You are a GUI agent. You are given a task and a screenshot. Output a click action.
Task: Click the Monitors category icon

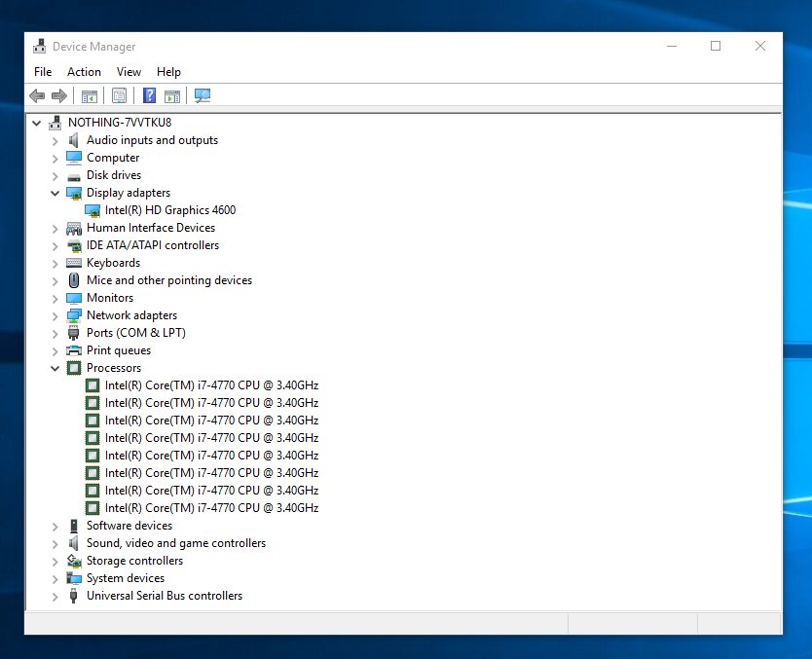pos(73,297)
